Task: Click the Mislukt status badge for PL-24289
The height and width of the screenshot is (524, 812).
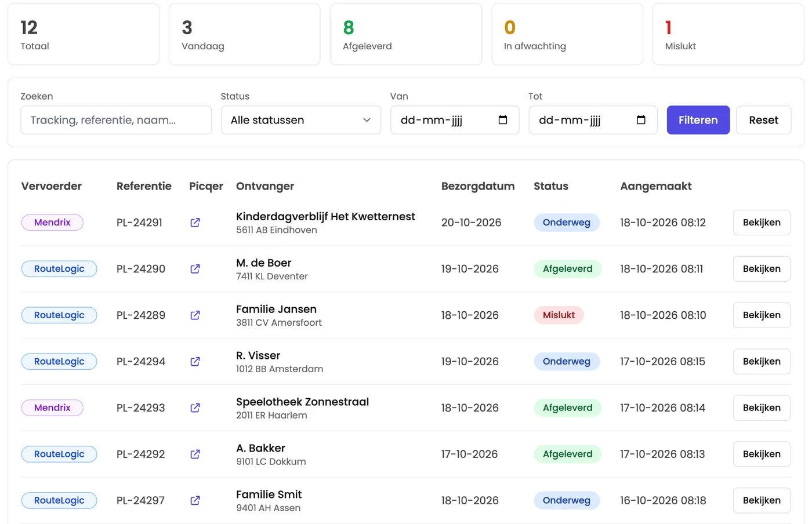Action: 559,315
